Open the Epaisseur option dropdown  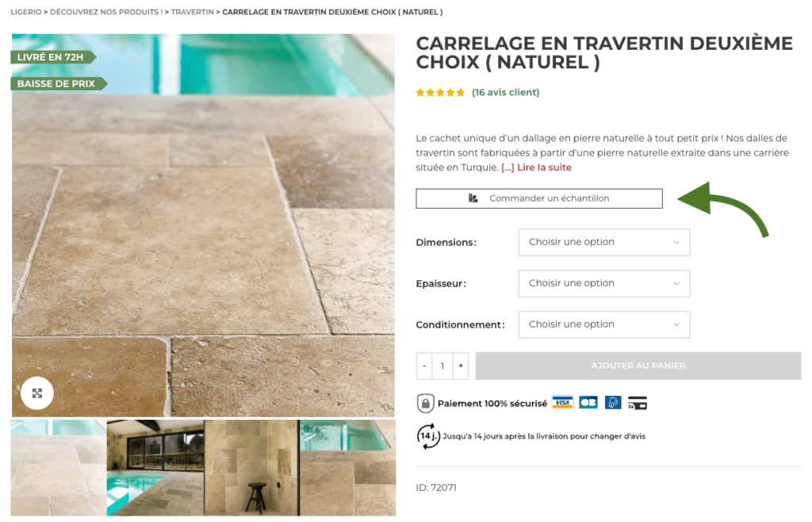(x=603, y=283)
